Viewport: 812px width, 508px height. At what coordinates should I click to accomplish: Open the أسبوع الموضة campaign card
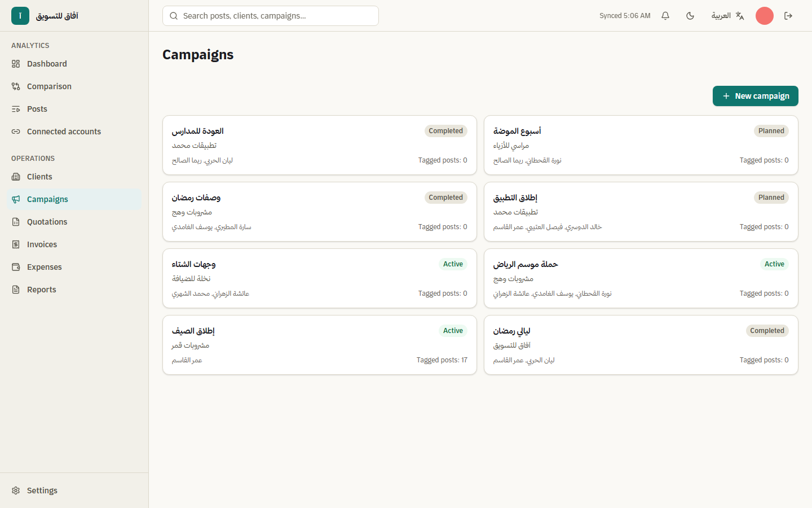coord(641,145)
